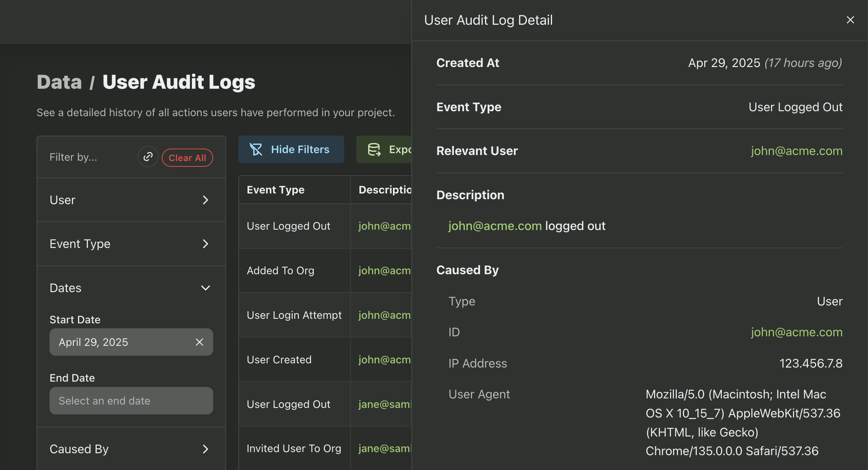Select the Invited User To Org row
The height and width of the screenshot is (470, 868).
(325, 449)
